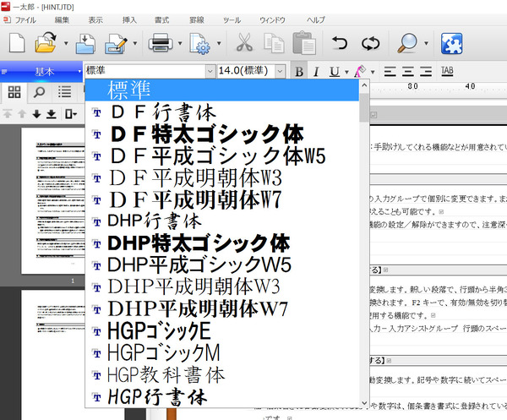Toggle italic formatting
Screen dimensions: 507x420
[316, 72]
